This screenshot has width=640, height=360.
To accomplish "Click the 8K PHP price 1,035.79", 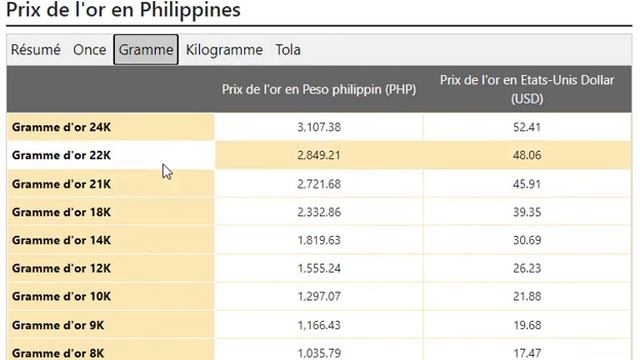I will 319,353.
